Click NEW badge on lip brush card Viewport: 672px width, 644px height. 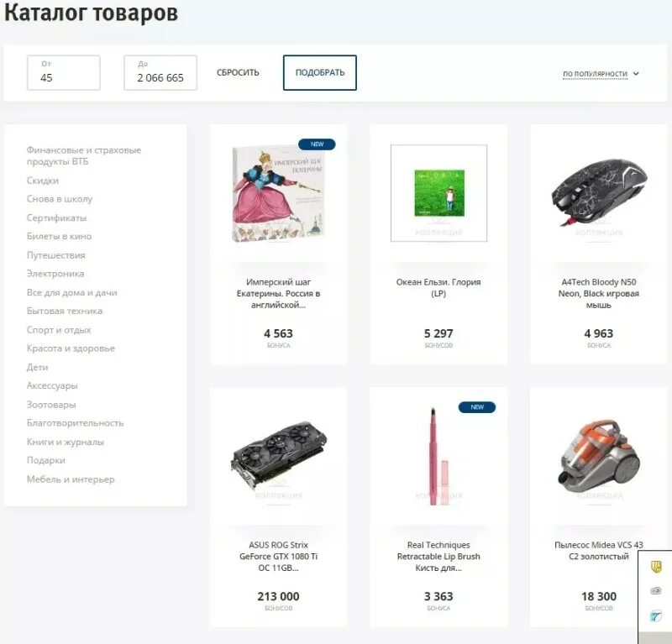click(x=477, y=407)
